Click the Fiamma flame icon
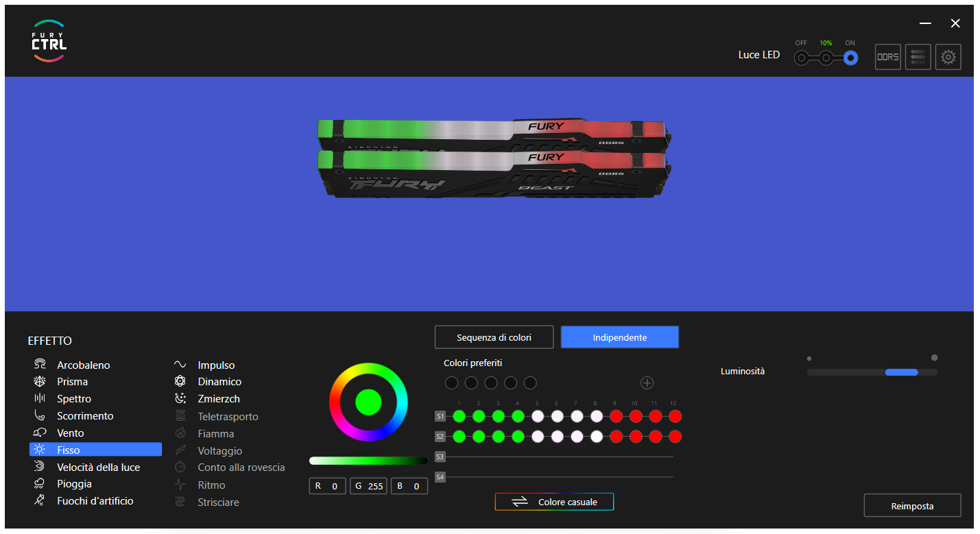 [x=180, y=433]
